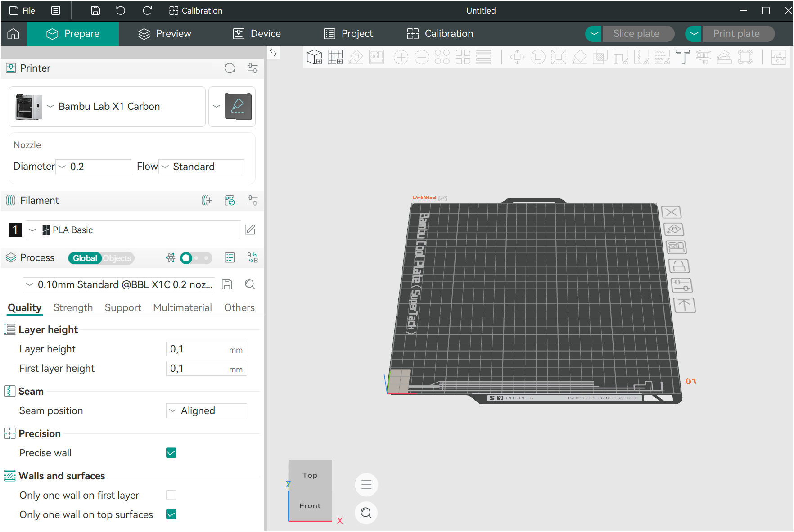Click the Add plate grid icon
The image size is (794, 532).
[335, 57]
